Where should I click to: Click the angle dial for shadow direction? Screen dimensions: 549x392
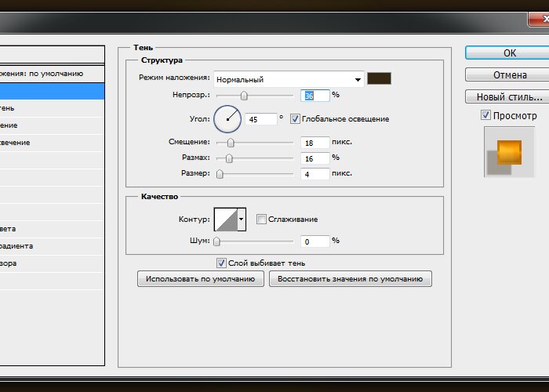point(227,118)
